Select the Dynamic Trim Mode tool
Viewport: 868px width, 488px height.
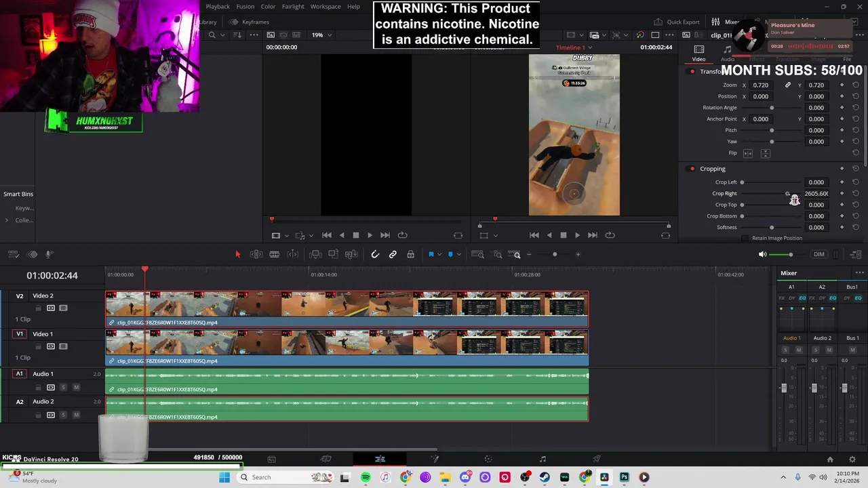point(274,254)
